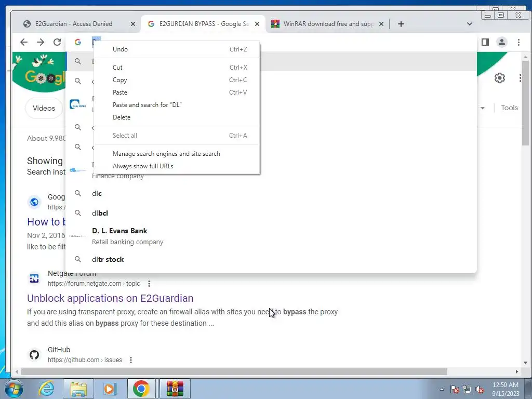
Task: Click the muted volume tray icon
Action: coord(480,389)
